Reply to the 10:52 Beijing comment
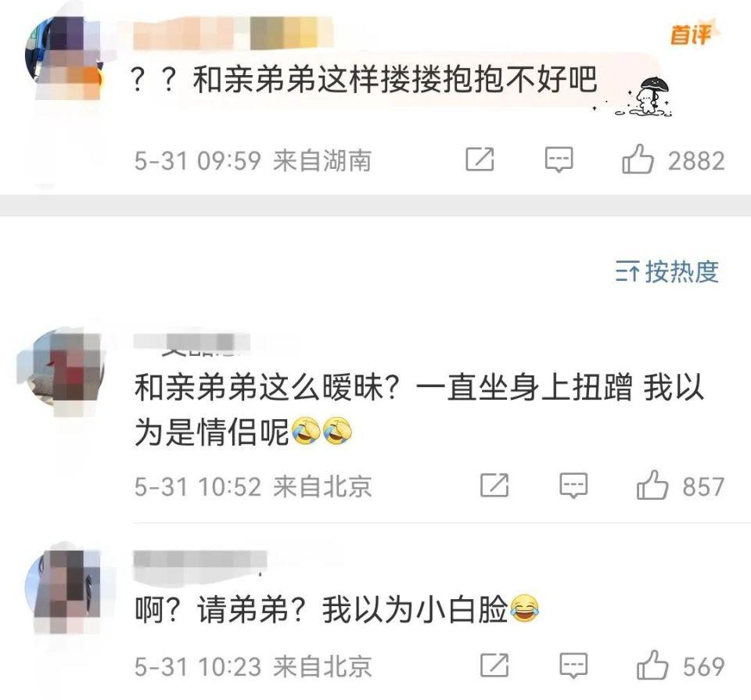 click(573, 486)
